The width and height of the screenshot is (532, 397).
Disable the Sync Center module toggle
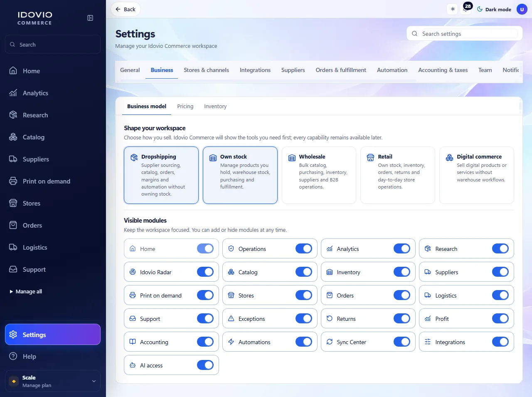click(402, 342)
